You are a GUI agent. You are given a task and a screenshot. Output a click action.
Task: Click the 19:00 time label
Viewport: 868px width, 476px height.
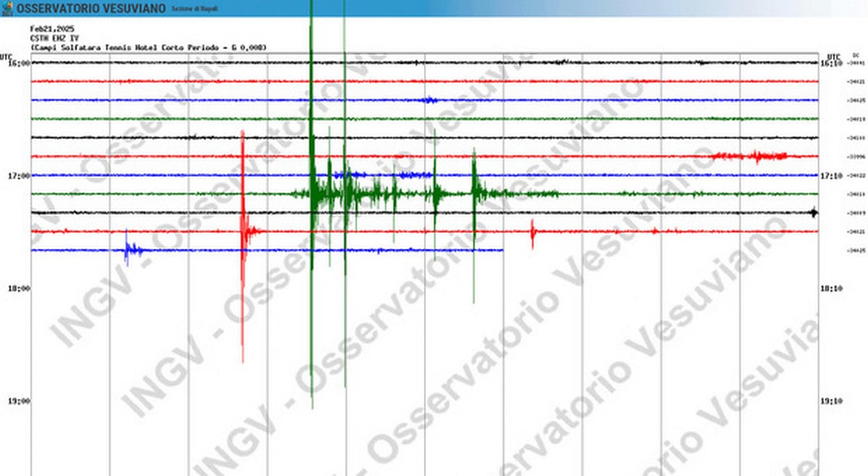point(19,401)
